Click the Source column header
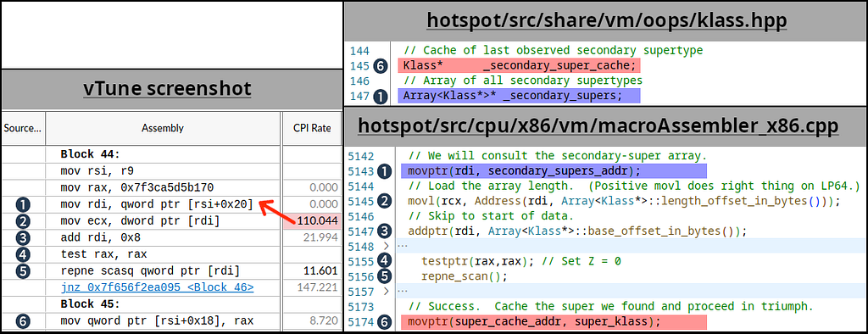Viewport: 868px width, 334px height. 23,129
